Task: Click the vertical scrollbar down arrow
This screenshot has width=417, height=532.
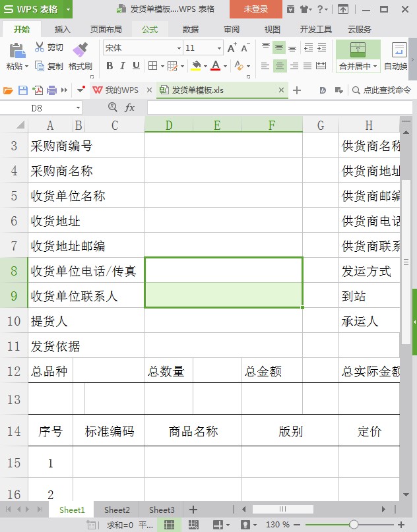Action: (406, 494)
